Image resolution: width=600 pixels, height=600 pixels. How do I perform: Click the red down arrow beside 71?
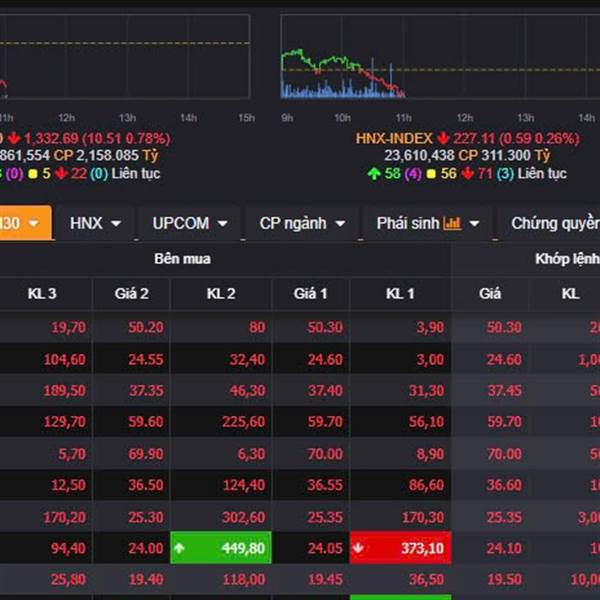coord(467,174)
